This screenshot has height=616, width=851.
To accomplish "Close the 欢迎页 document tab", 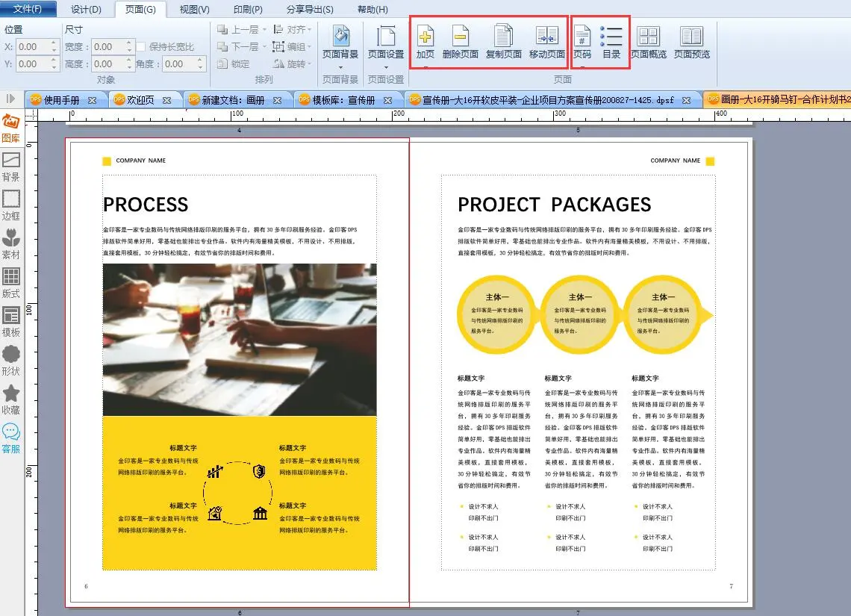I will click(166, 100).
